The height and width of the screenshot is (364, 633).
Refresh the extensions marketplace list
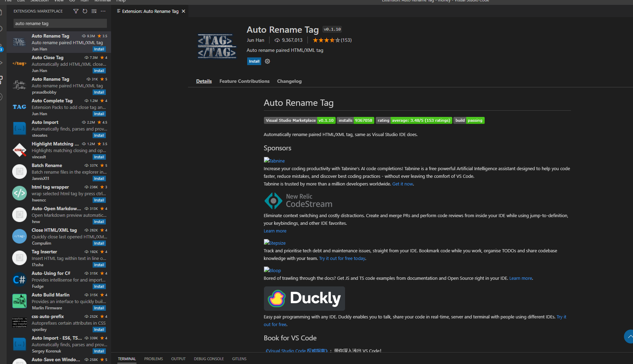85,11
